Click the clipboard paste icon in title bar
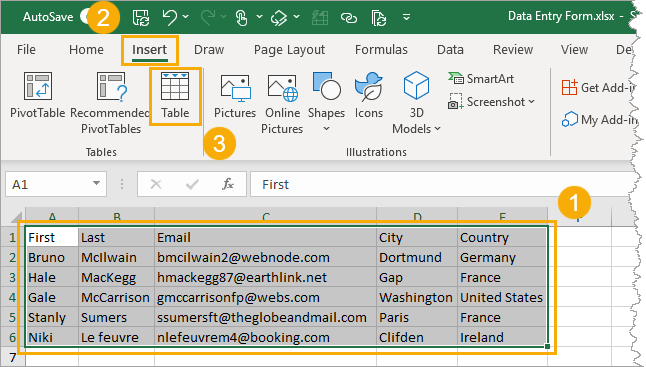 click(378, 17)
